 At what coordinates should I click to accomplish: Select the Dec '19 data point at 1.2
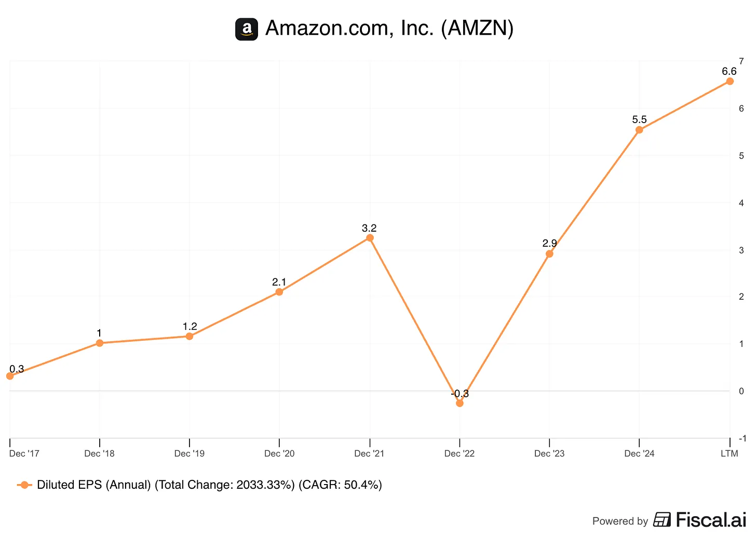pyautogui.click(x=190, y=336)
